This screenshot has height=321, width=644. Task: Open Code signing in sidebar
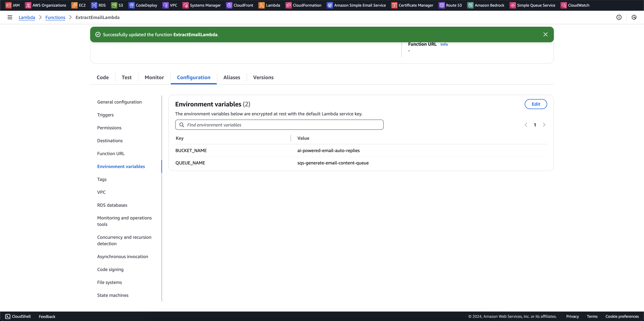(110, 269)
